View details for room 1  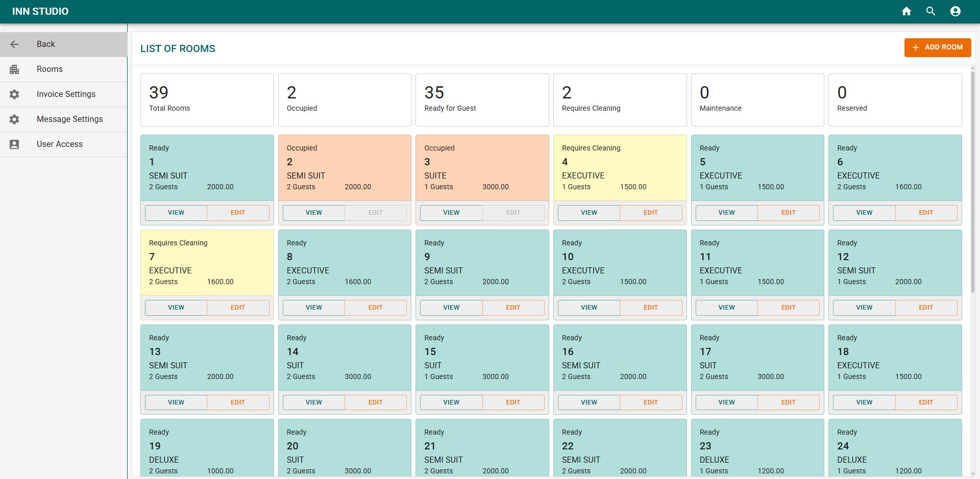(x=176, y=213)
